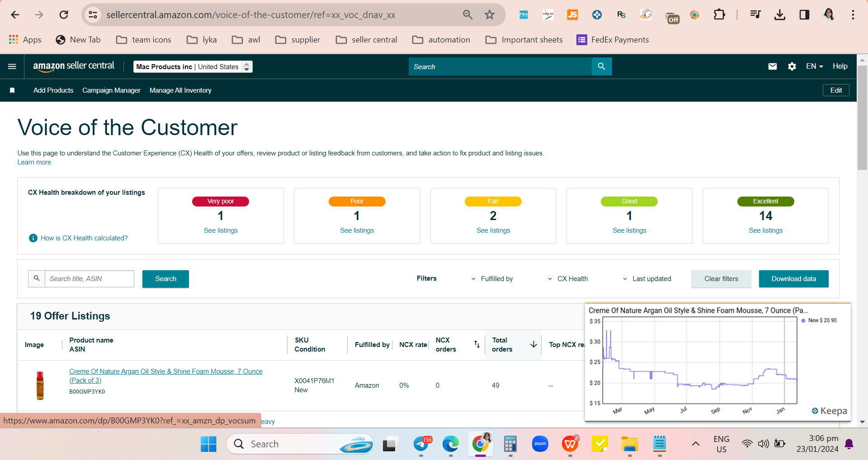This screenshot has width=868, height=460.
Task: Open the team icons bookmark folder
Action: (144, 40)
